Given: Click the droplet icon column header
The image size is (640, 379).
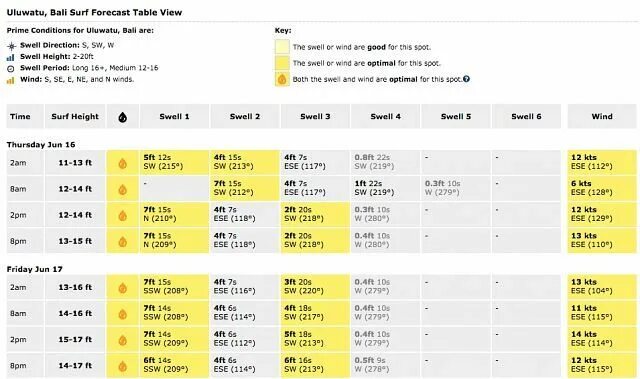Looking at the screenshot, I should [x=122, y=117].
